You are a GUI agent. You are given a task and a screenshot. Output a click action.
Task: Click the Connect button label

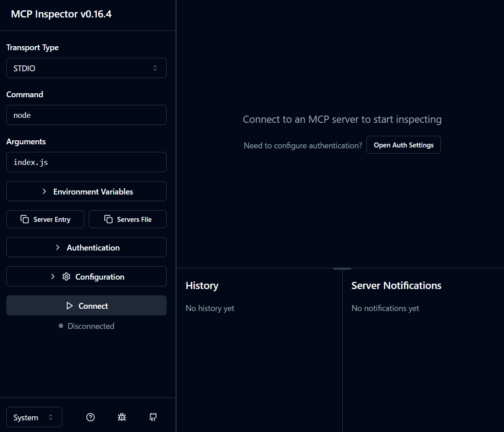[93, 306]
